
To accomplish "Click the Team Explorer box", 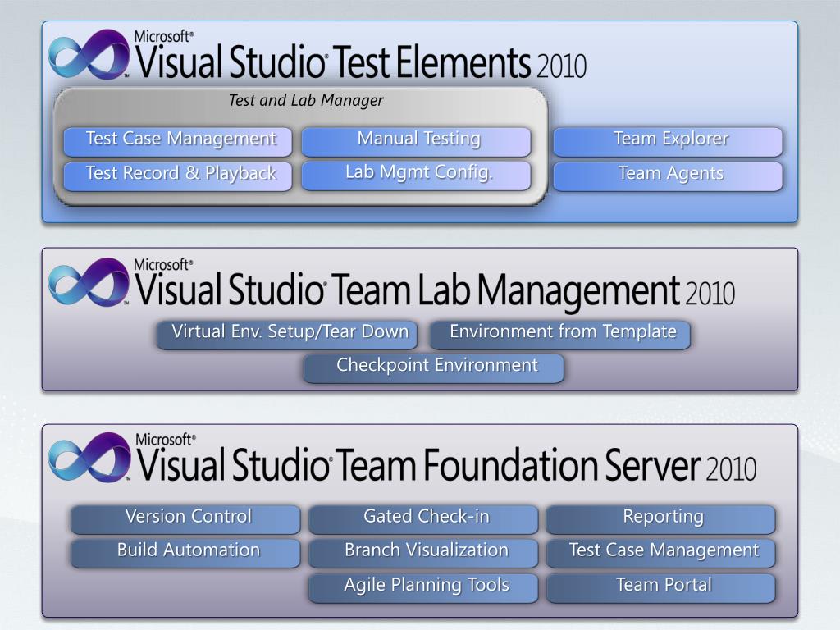I will click(668, 141).
